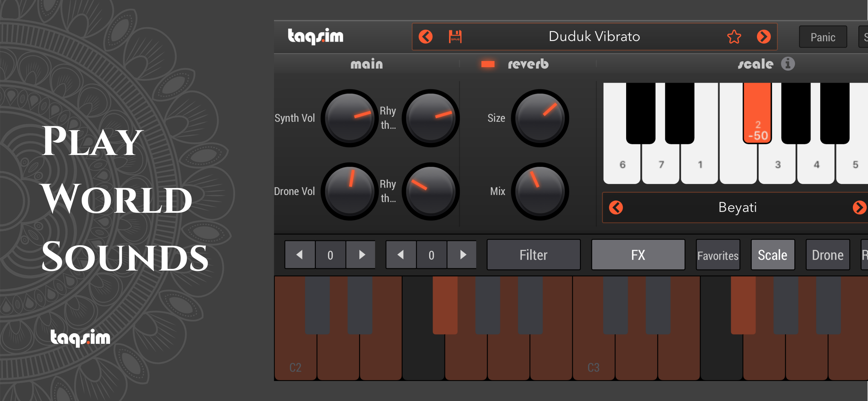Click the Save preset floppy icon
The image size is (868, 401).
(455, 36)
